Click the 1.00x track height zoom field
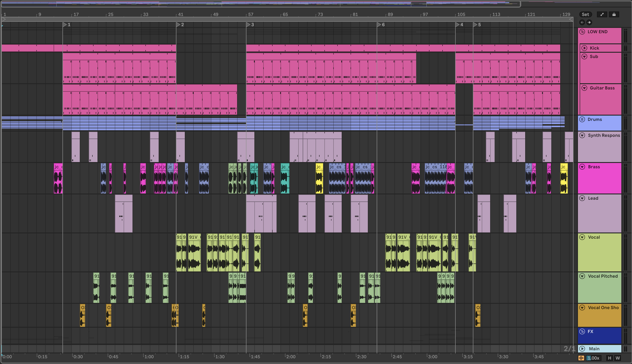632x364 pixels. click(x=593, y=358)
